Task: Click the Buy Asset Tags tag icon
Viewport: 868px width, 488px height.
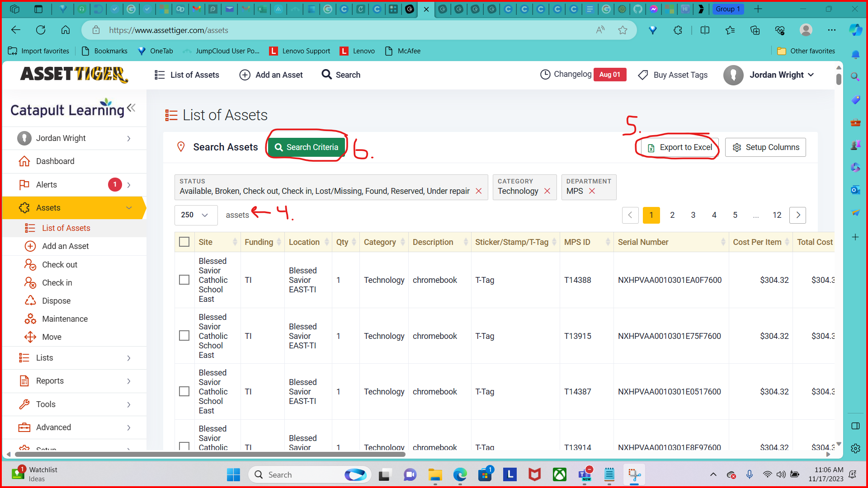Action: pos(643,75)
